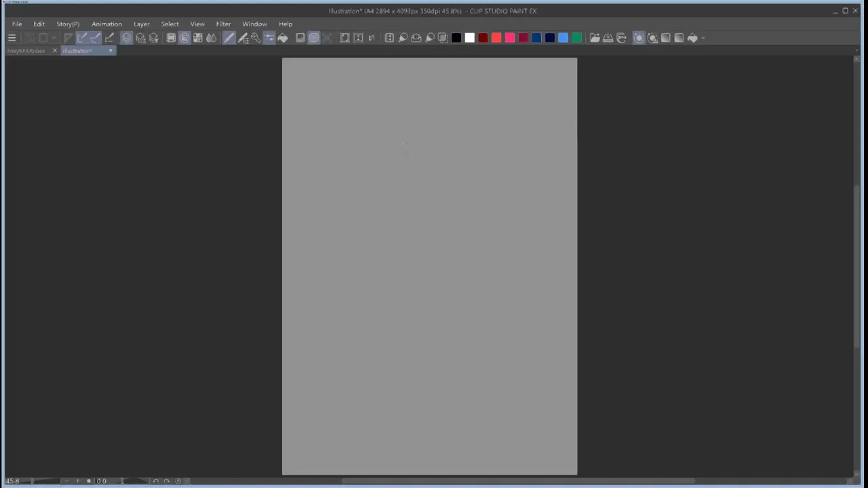Click the horizontal scrollbar below the canvas

[x=519, y=481]
